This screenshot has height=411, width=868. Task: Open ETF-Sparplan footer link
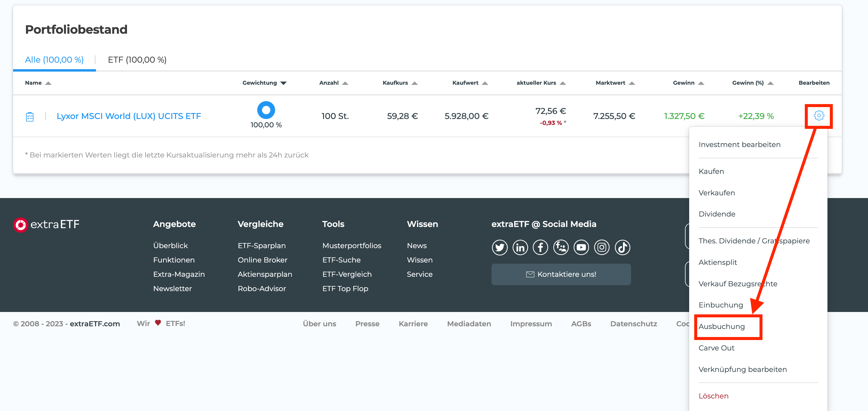261,246
